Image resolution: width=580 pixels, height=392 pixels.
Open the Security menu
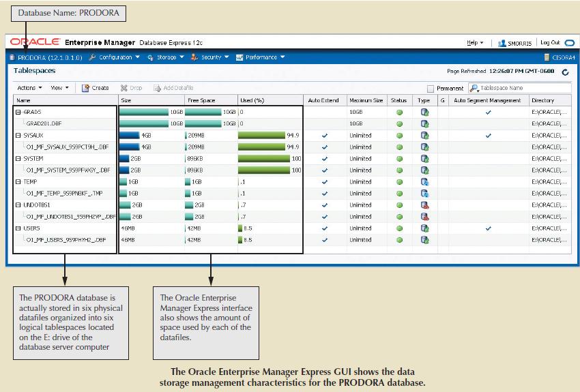(215, 57)
